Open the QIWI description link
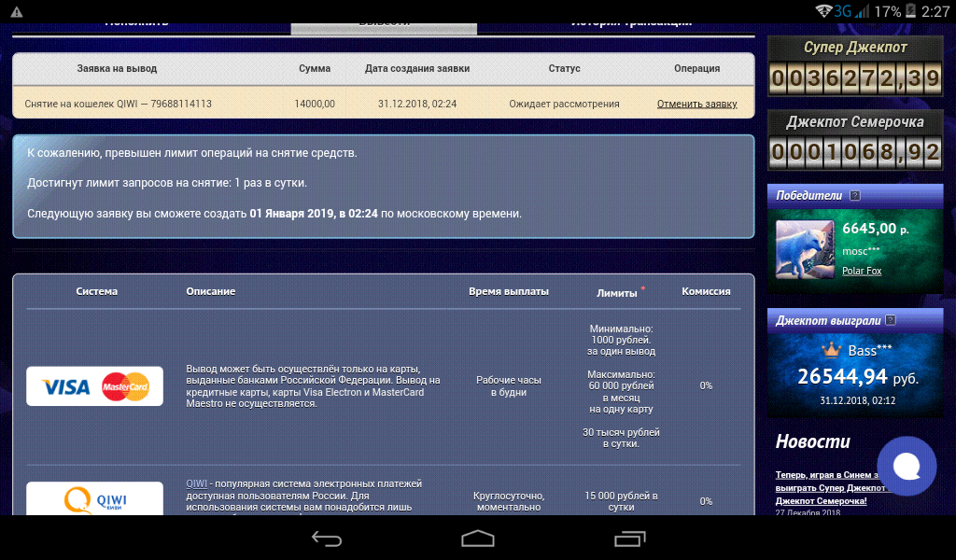 pyautogui.click(x=196, y=483)
